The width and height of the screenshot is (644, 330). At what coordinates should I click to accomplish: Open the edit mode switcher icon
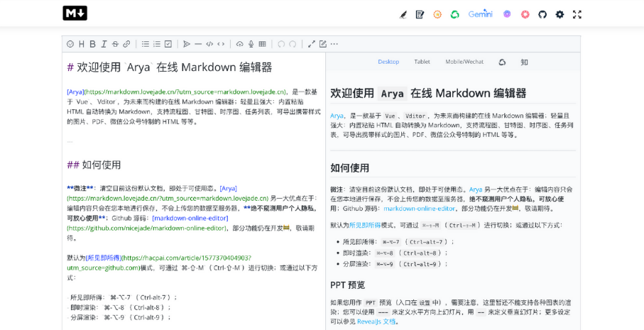(x=323, y=44)
